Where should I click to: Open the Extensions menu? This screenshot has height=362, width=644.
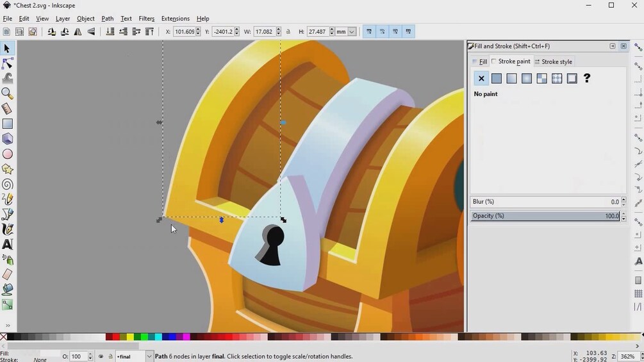coord(176,19)
